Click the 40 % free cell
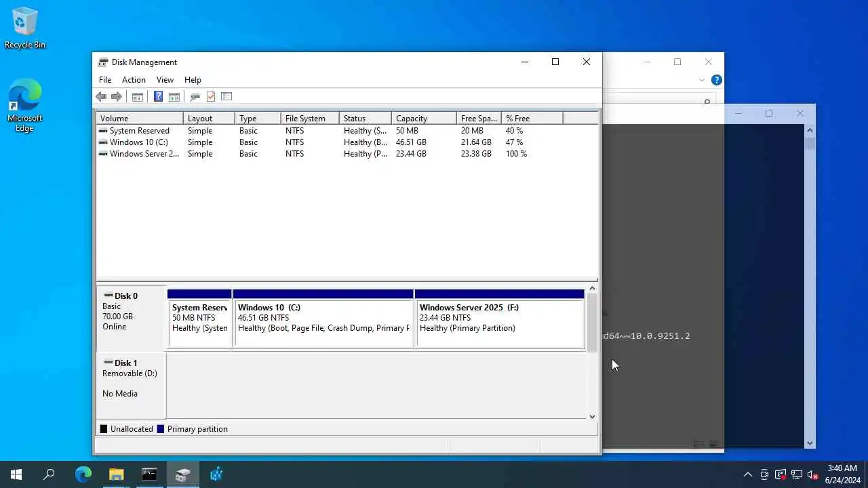Image resolution: width=868 pixels, height=488 pixels. pos(514,131)
